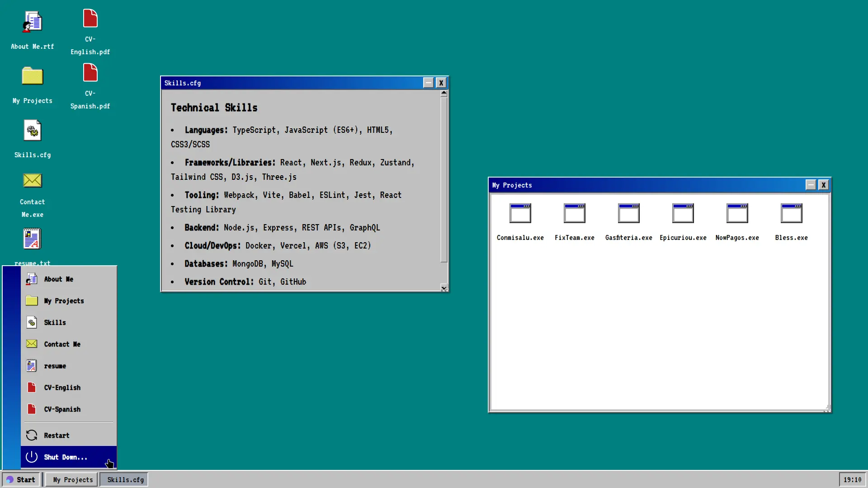Screen dimensions: 868x488
Task: Open Epicuriou.exe in the projects folder
Action: point(683,214)
